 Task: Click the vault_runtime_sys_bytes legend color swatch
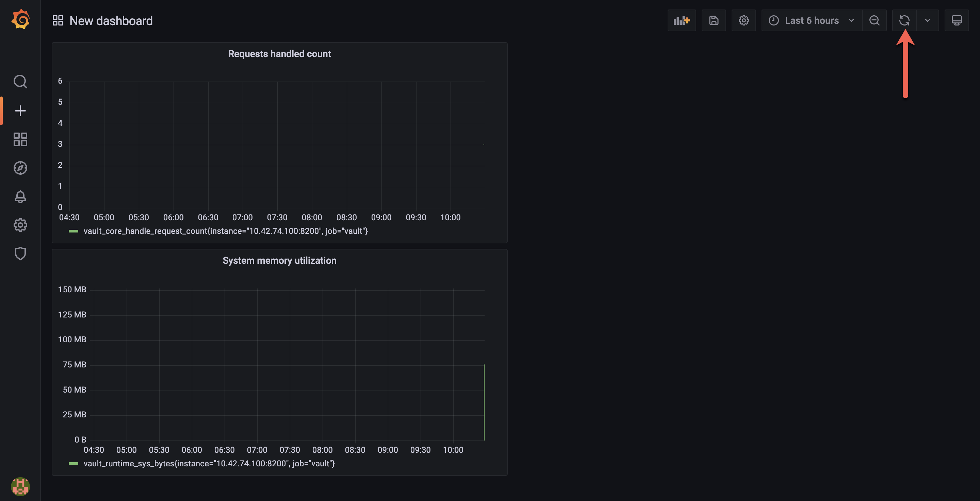73,464
